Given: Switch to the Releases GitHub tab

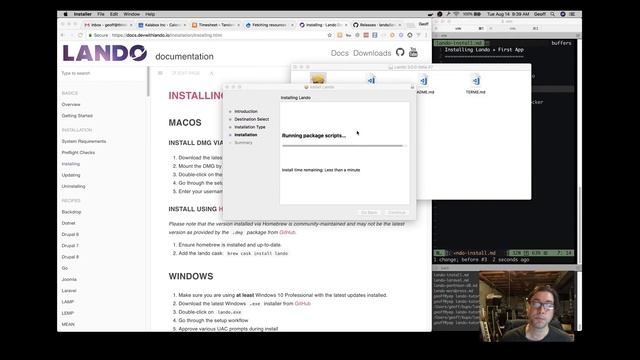Looking at the screenshot, I should 377,25.
